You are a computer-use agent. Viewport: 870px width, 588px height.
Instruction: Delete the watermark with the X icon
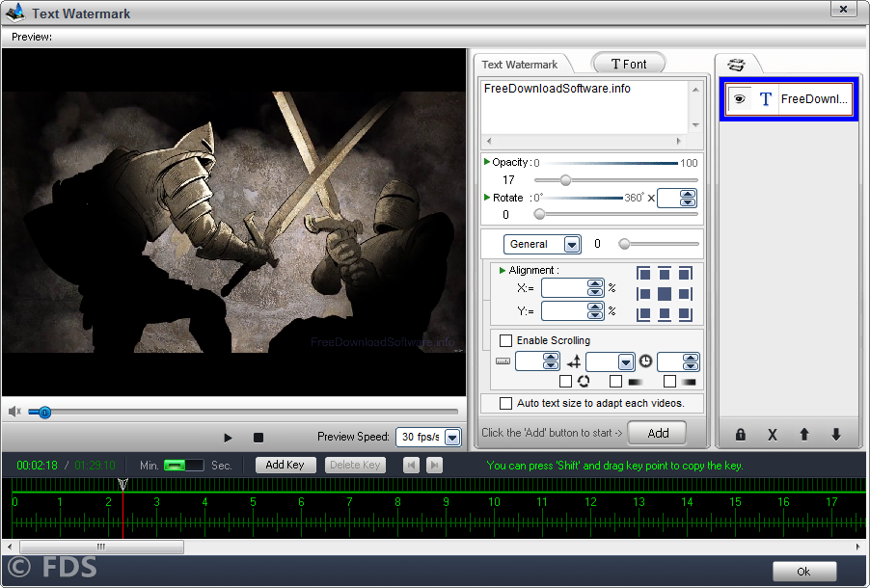(x=772, y=435)
